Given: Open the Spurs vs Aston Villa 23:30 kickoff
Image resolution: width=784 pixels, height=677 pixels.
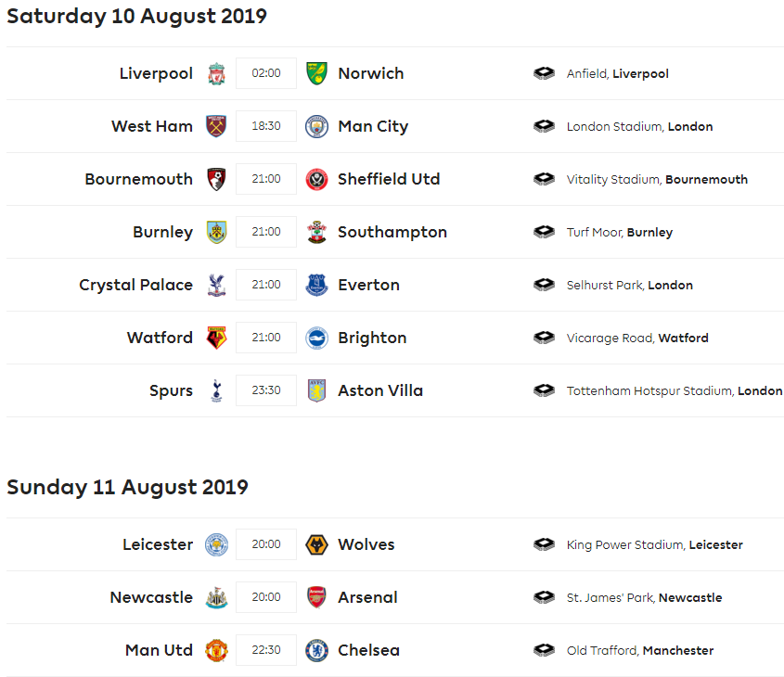Looking at the screenshot, I should [x=266, y=390].
